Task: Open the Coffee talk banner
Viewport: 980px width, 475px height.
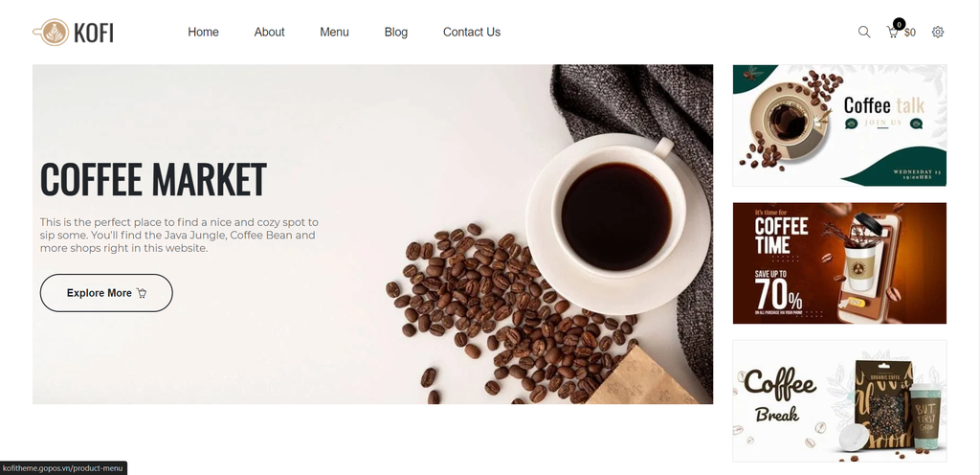Action: click(x=839, y=125)
